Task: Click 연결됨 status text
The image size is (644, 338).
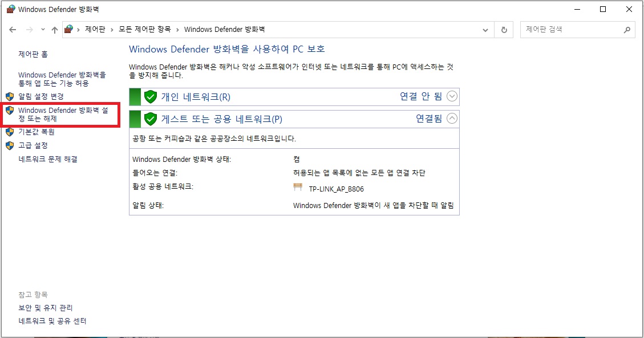Action: [429, 119]
